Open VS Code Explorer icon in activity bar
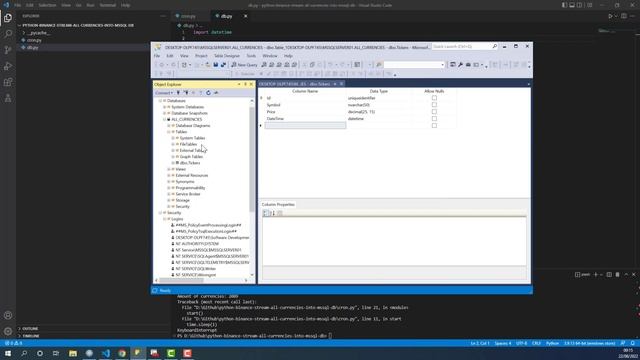The width and height of the screenshot is (640, 360). coord(8,18)
